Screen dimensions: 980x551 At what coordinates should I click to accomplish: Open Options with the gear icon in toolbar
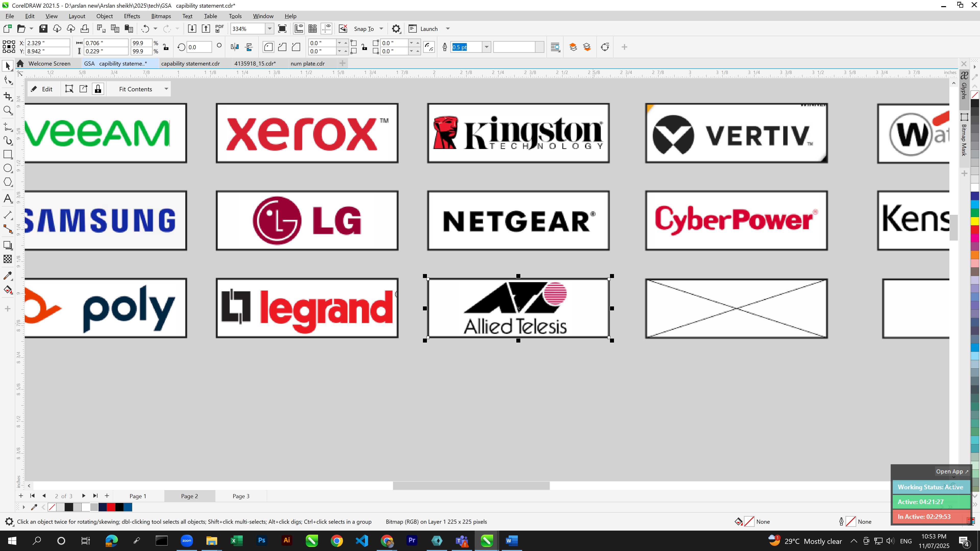coord(396,29)
